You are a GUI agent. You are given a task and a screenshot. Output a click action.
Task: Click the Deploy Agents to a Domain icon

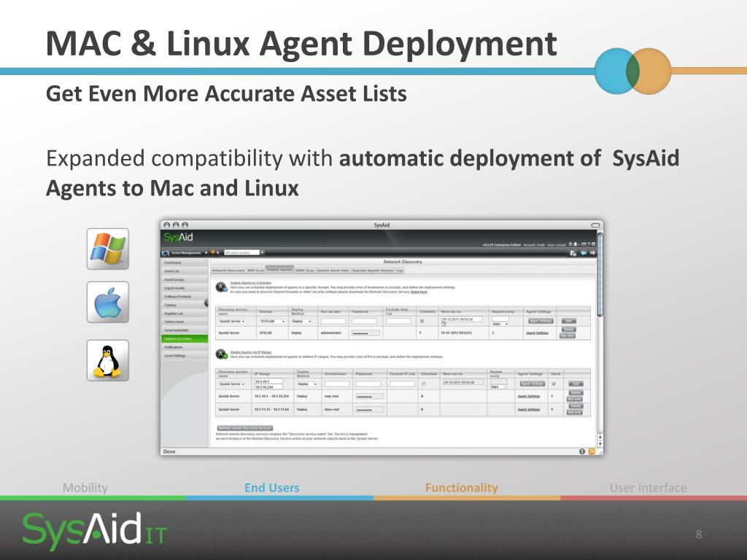pos(221,287)
